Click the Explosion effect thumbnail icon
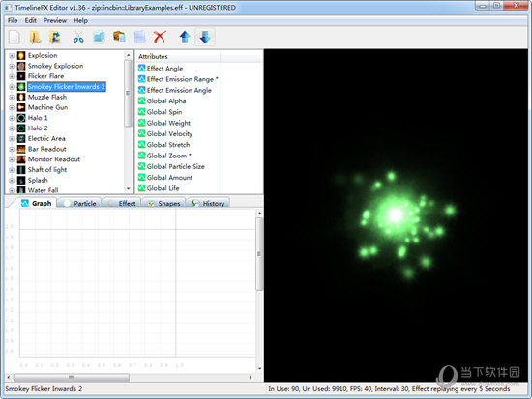 point(21,56)
